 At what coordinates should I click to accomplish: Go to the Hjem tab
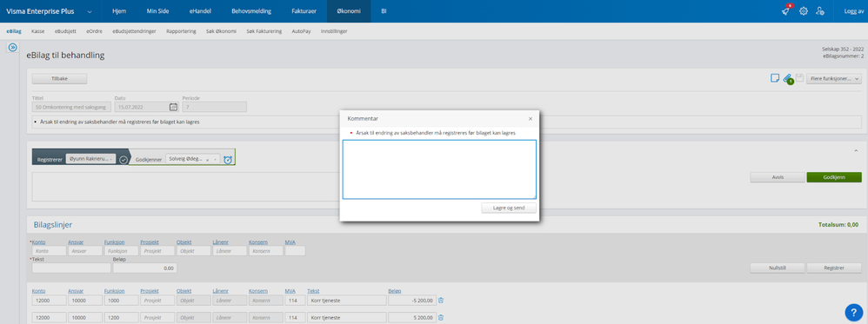[118, 11]
